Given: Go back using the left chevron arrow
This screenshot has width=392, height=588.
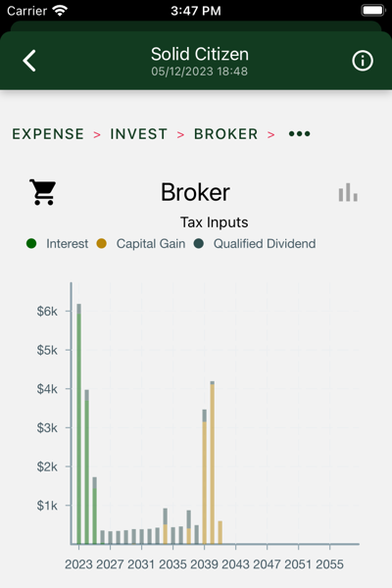Looking at the screenshot, I should (x=29, y=61).
